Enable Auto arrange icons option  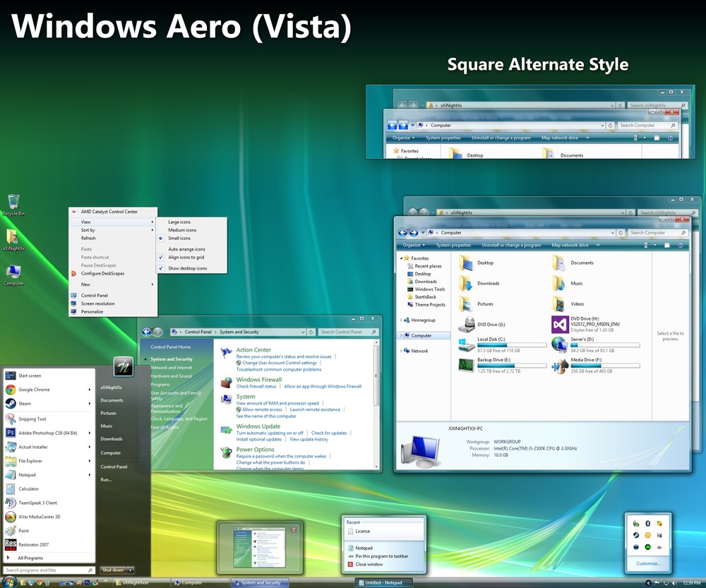[192, 249]
